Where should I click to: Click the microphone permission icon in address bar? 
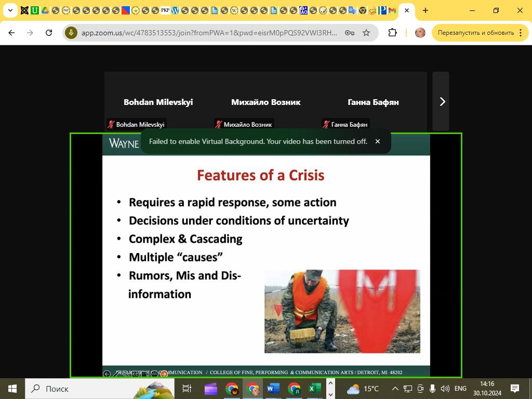pos(71,33)
